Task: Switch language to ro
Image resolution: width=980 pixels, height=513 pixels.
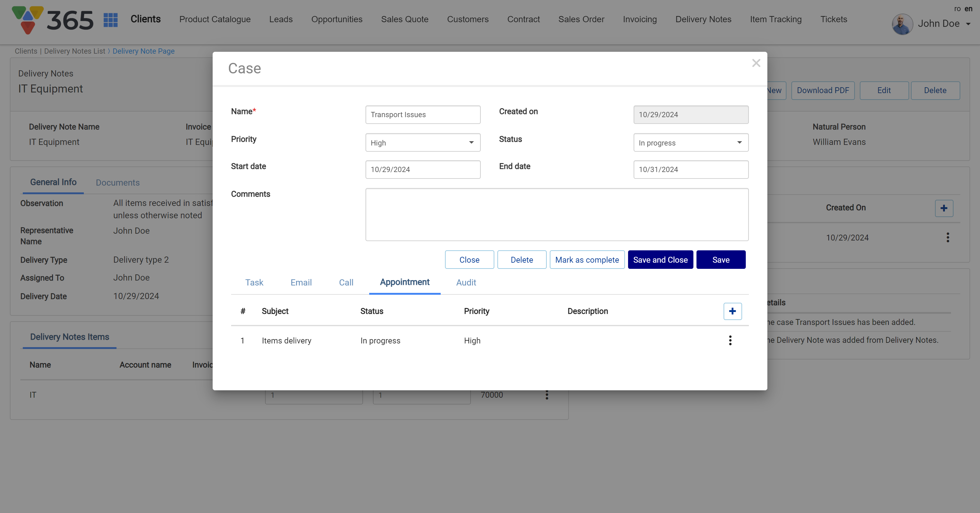Action: [957, 9]
